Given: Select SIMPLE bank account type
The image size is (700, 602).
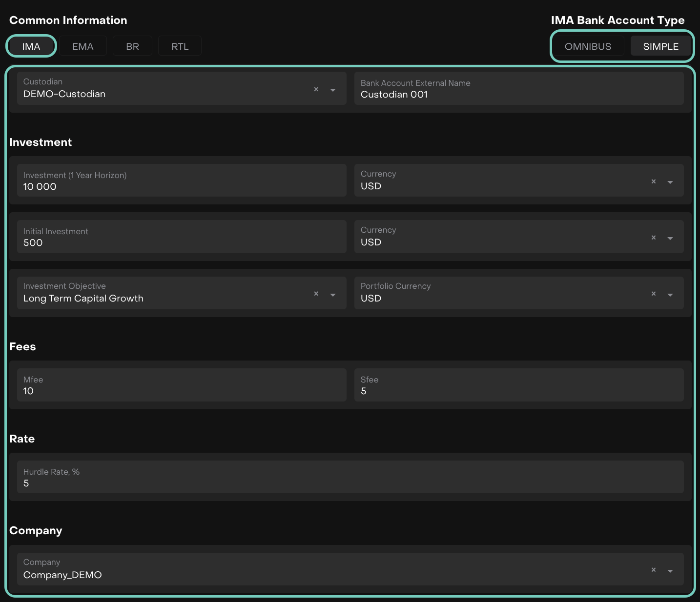Looking at the screenshot, I should [x=660, y=46].
